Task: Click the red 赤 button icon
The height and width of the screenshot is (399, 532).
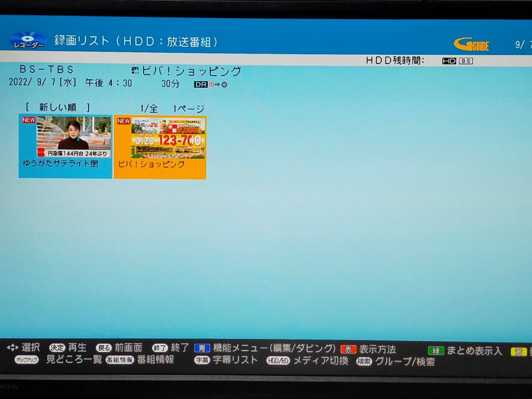Action: pos(348,350)
